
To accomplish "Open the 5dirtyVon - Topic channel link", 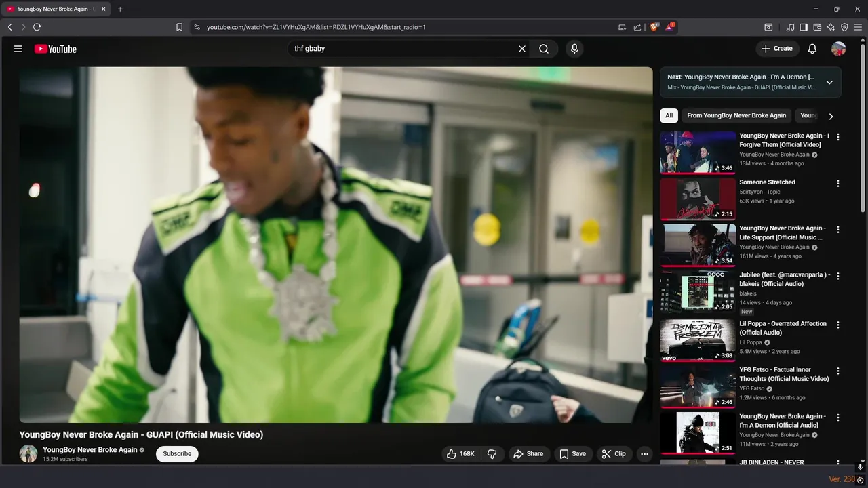I will pyautogui.click(x=759, y=192).
